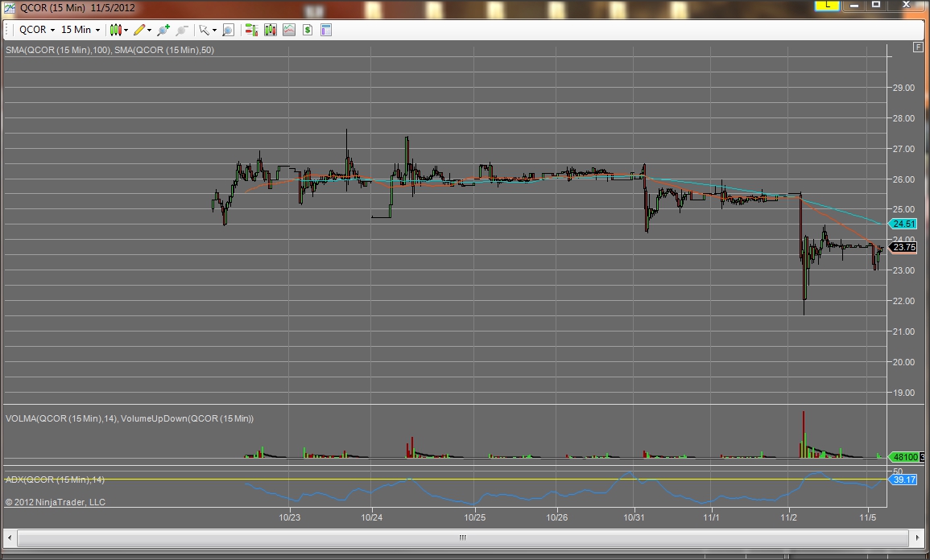Close the QCOR chart window
930x560 pixels.
click(x=906, y=6)
